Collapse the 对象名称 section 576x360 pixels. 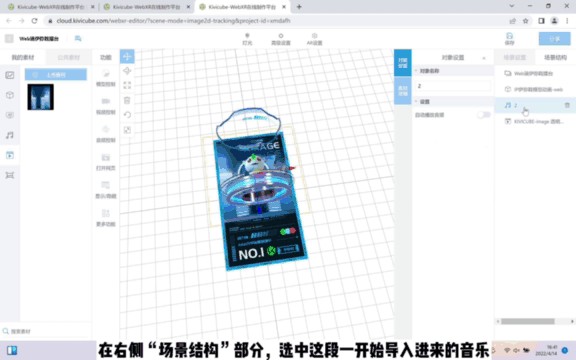pyautogui.click(x=417, y=71)
